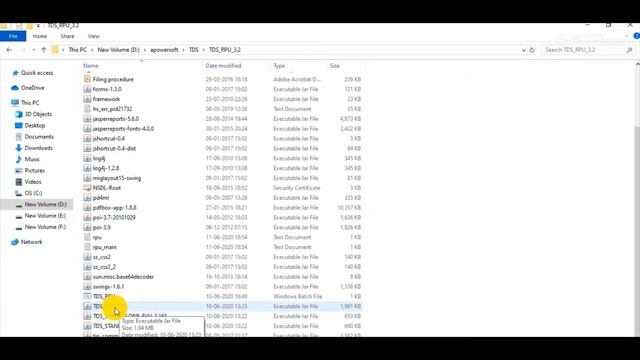The height and width of the screenshot is (360, 640).
Task: Open Desktop folder in sidebar
Action: [x=34, y=125]
